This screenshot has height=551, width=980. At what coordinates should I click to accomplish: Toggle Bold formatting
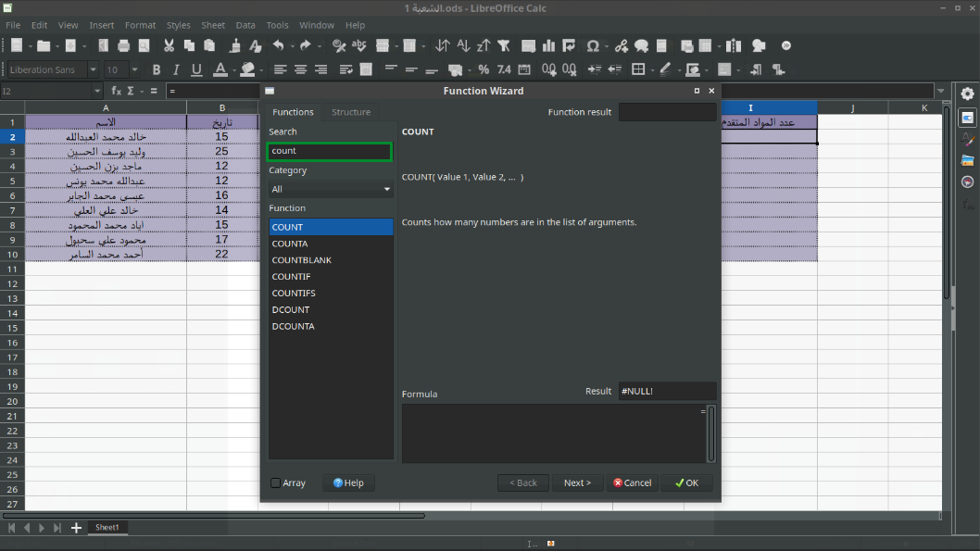point(156,69)
